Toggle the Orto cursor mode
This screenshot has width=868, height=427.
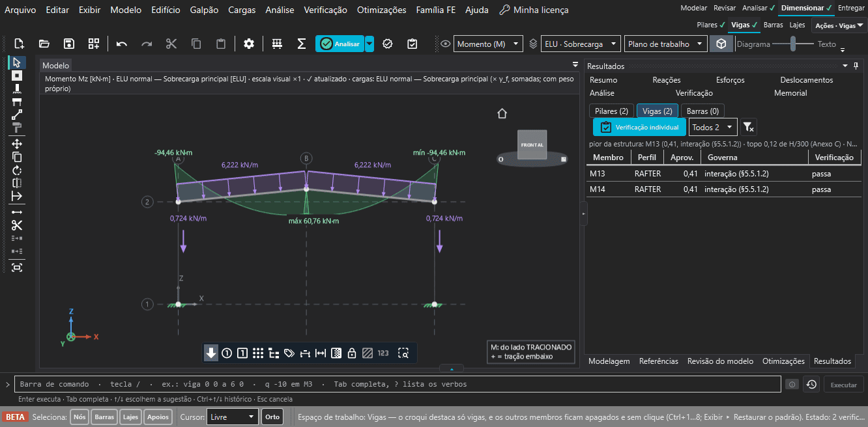pos(272,417)
